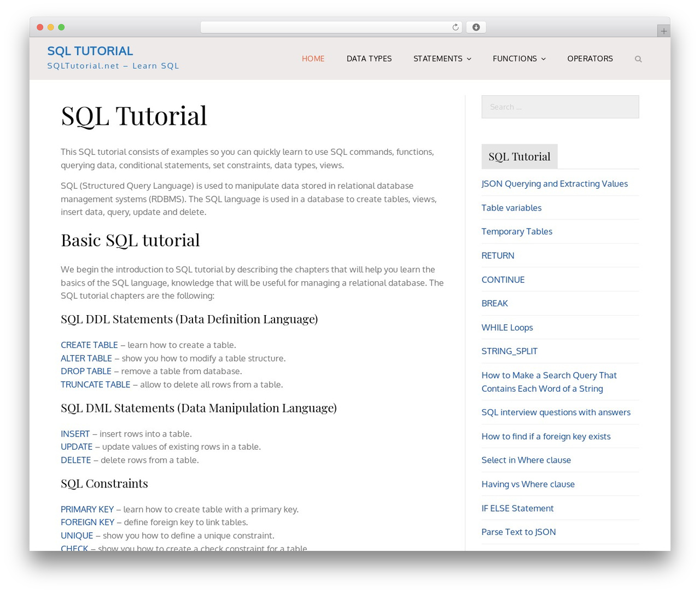Add a new browser tab with plus button

(x=663, y=31)
